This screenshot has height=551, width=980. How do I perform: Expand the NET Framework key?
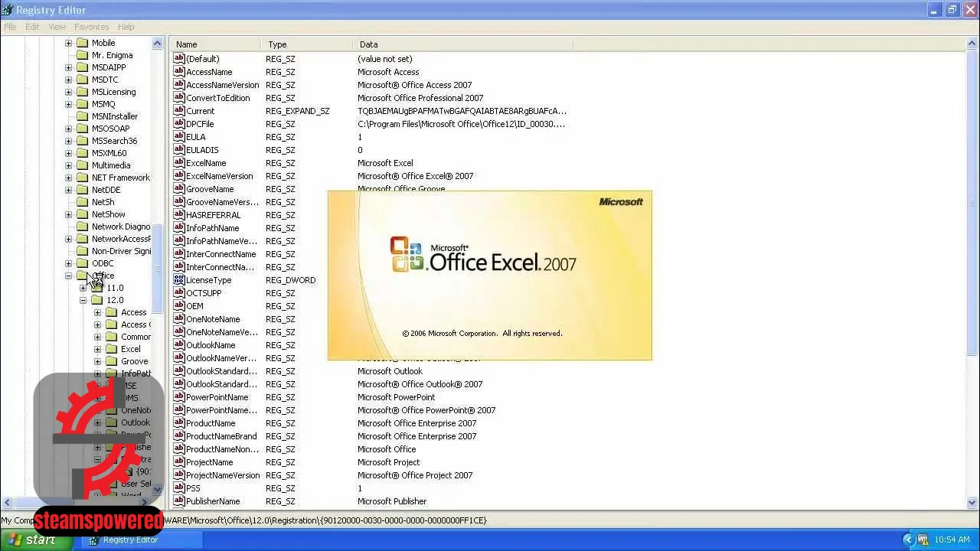68,178
